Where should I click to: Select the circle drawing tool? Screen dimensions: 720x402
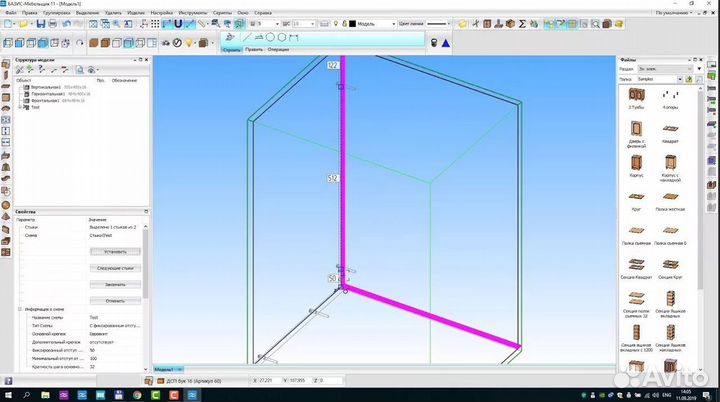pos(270,37)
